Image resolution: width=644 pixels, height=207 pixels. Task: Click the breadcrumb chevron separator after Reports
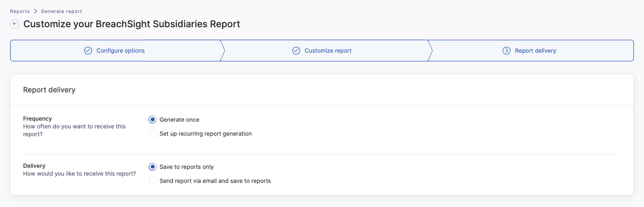[36, 11]
